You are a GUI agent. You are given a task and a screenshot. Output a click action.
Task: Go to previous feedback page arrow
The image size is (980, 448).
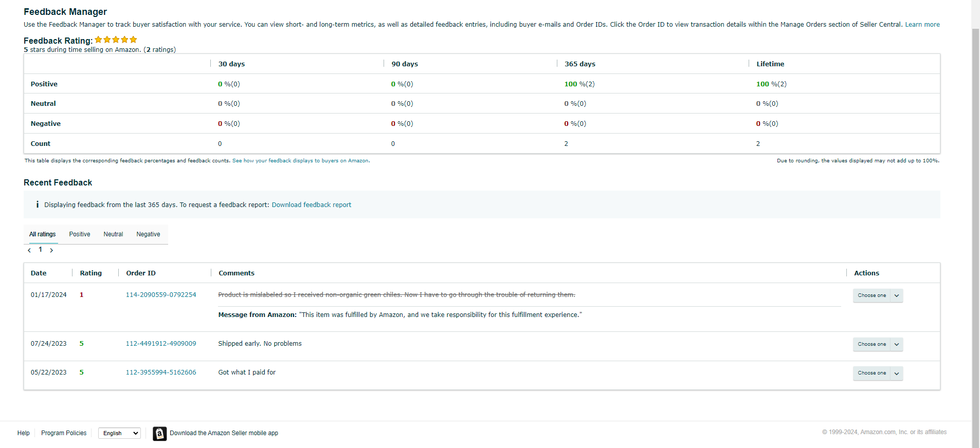[x=29, y=250]
